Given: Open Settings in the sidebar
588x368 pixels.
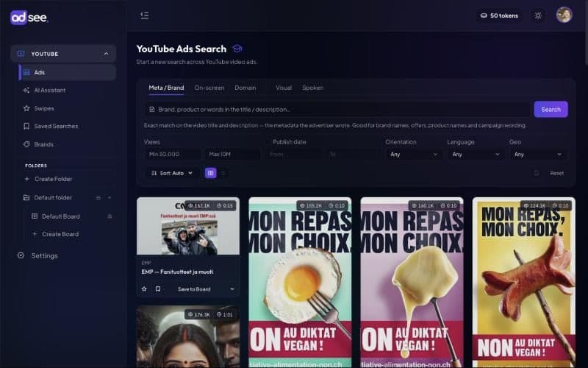Looking at the screenshot, I should click(44, 255).
